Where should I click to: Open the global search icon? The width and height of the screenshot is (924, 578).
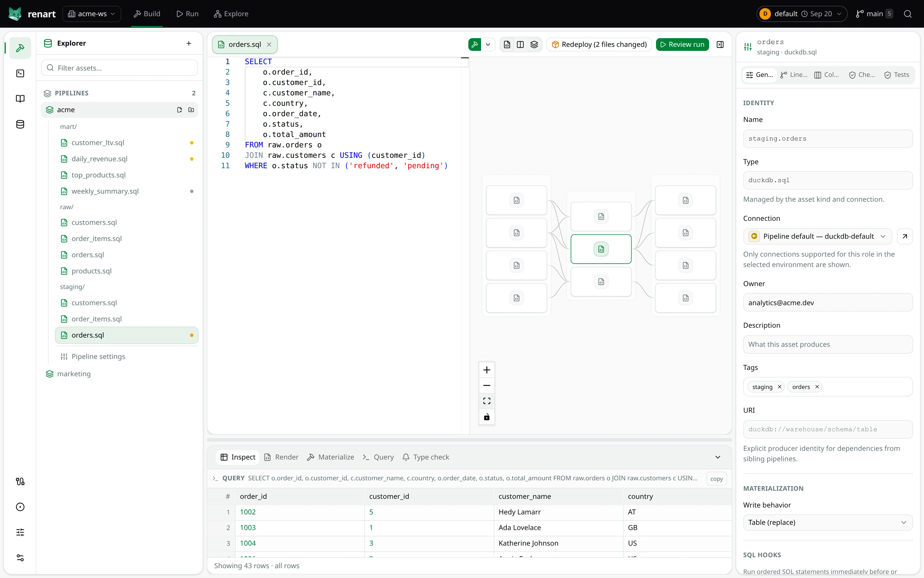coord(908,14)
